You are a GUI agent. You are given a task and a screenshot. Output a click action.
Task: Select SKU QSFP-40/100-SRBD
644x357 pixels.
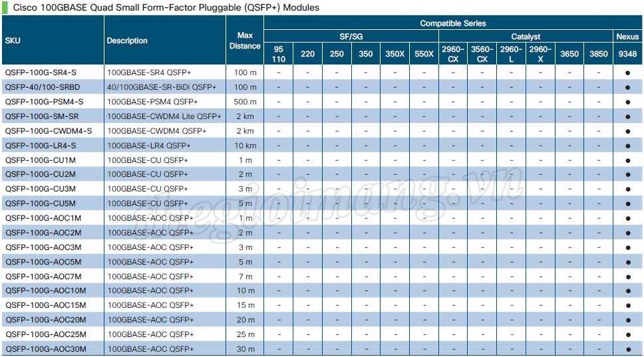(x=43, y=87)
